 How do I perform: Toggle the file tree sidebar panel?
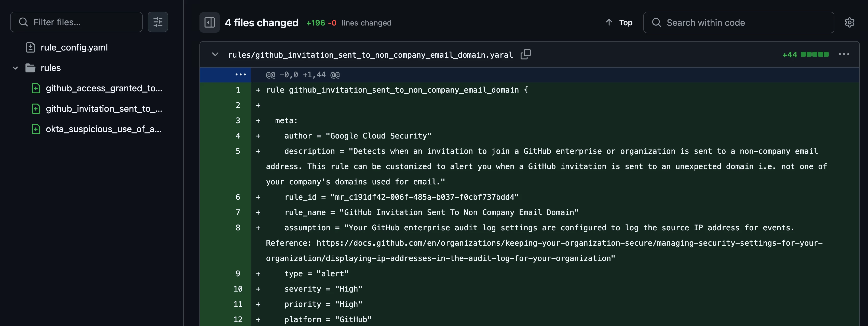tap(210, 23)
